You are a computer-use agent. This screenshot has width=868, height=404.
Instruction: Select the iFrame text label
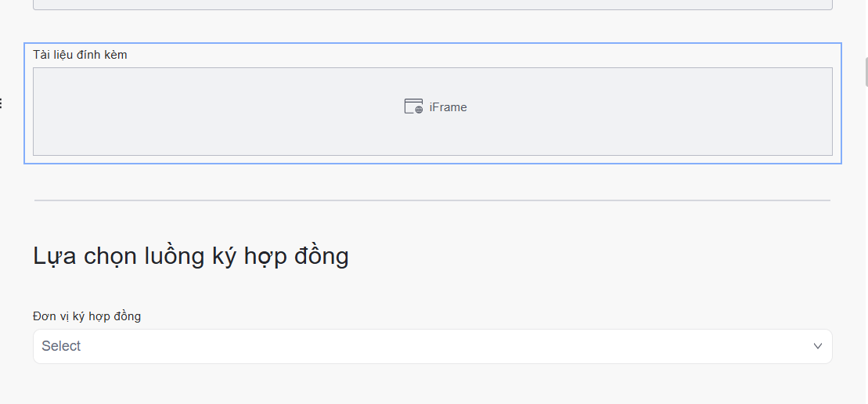(448, 107)
